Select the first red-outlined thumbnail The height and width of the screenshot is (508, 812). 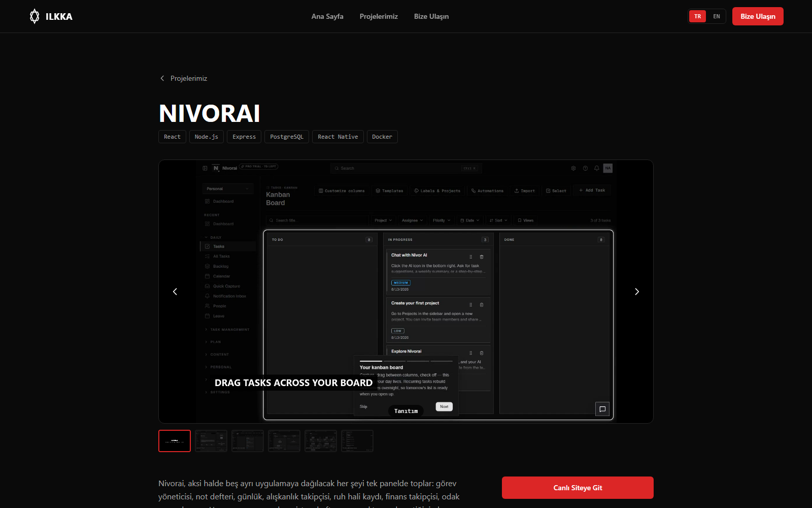point(175,441)
